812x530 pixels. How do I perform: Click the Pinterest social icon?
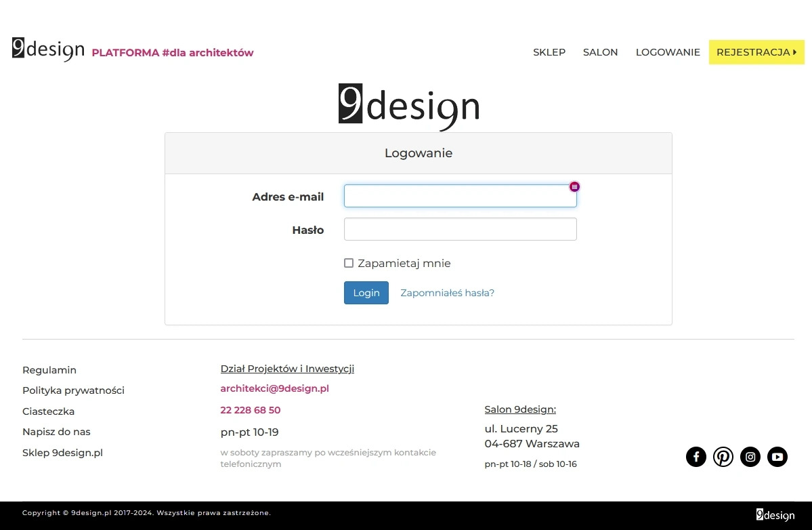click(x=723, y=457)
